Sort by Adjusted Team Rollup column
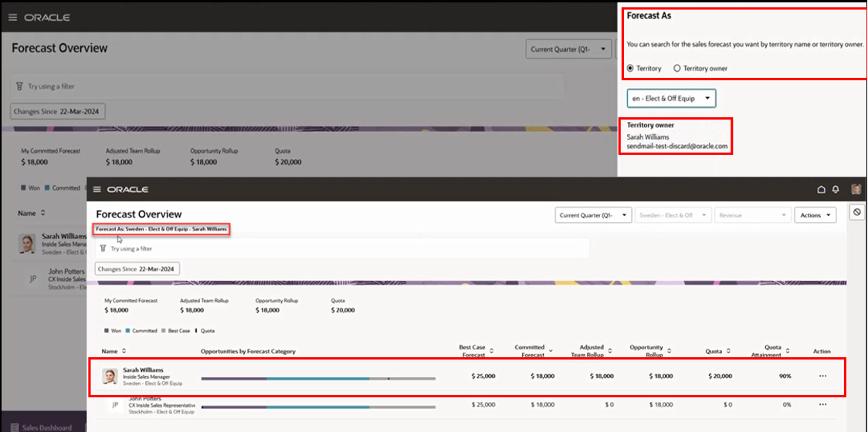This screenshot has width=868, height=432. 609,351
